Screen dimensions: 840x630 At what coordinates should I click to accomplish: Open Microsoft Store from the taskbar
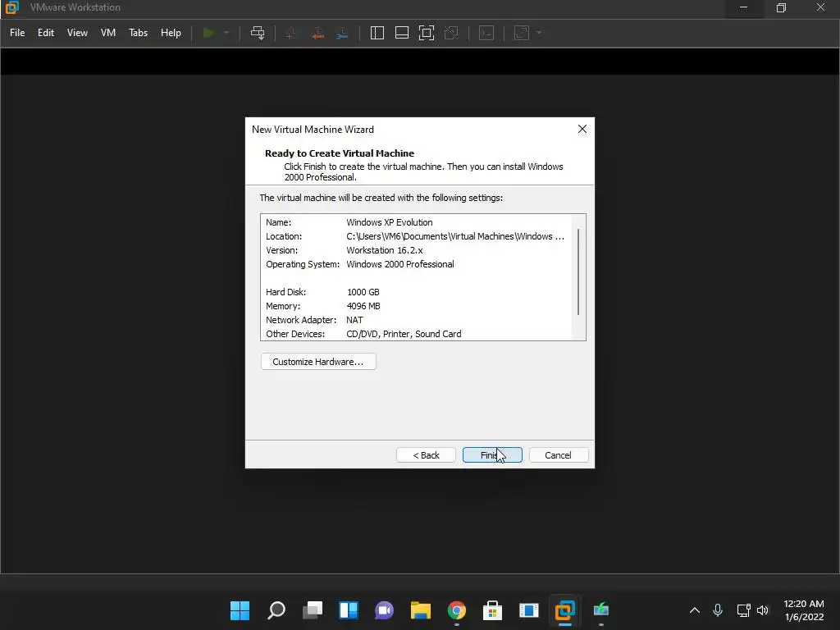pos(492,609)
